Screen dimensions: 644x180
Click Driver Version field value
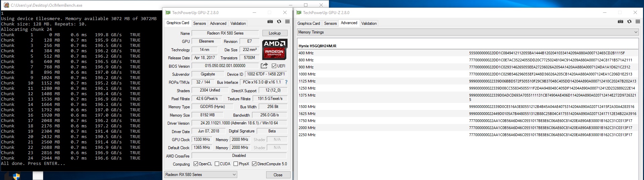click(239, 123)
